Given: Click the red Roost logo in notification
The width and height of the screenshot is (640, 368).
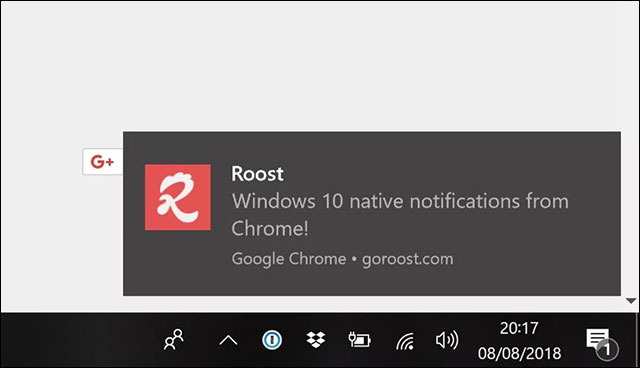Looking at the screenshot, I should coord(178,197).
